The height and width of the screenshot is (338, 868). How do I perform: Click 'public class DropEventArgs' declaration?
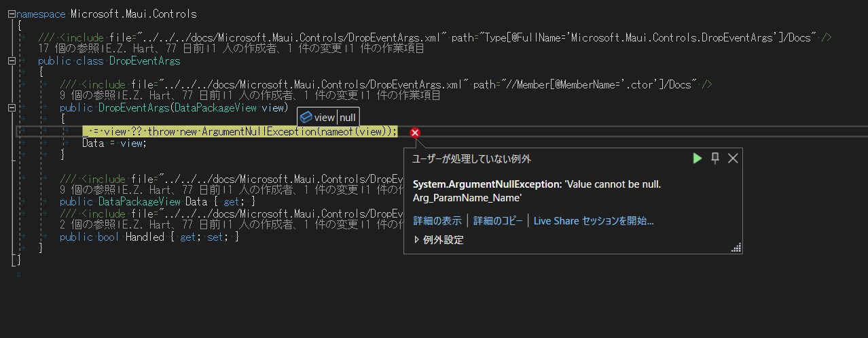tap(109, 61)
